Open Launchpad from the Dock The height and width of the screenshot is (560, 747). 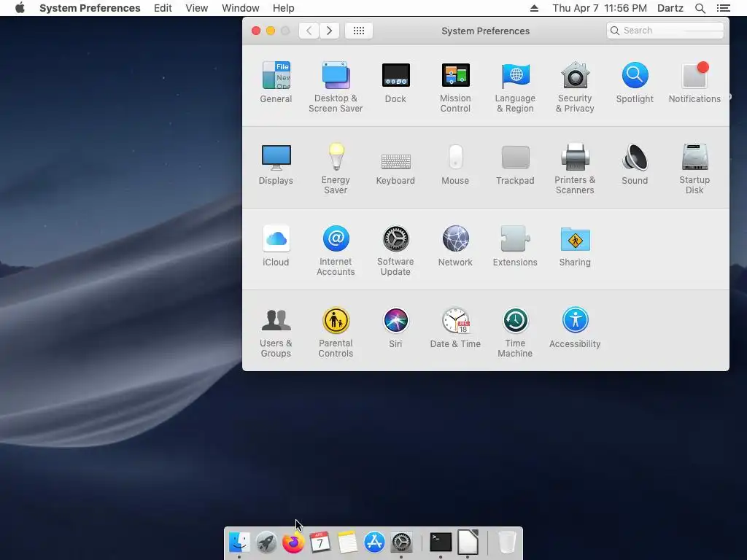coord(266,542)
